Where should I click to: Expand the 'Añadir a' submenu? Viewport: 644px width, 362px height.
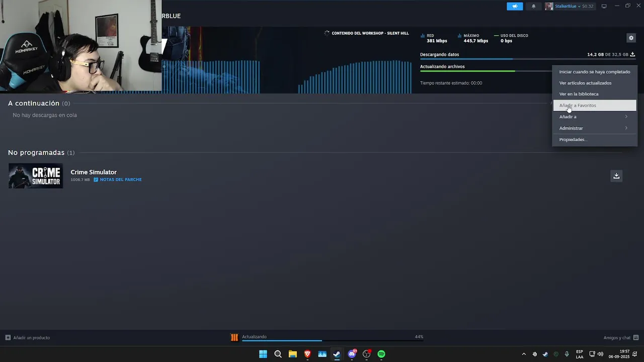tap(595, 117)
